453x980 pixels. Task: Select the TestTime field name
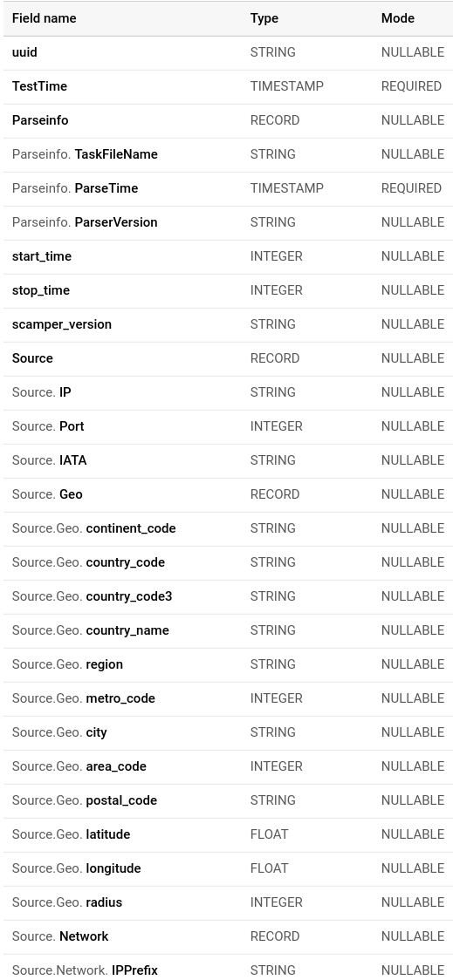(x=39, y=86)
